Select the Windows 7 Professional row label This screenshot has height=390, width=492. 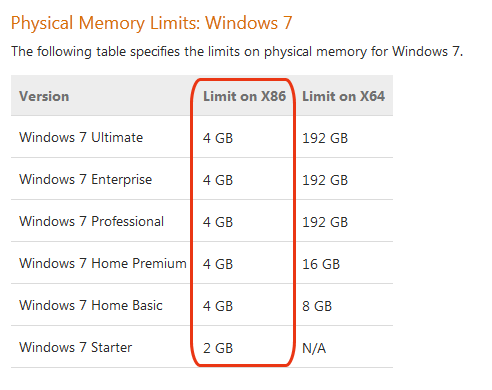(91, 222)
